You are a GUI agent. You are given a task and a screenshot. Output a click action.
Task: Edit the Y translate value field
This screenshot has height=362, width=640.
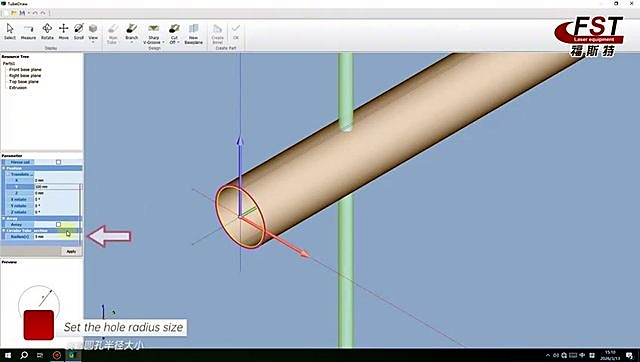[x=56, y=187]
